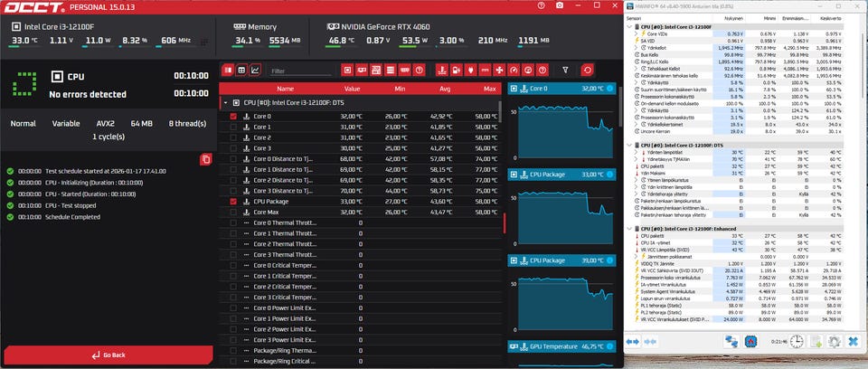Screen dimensions: 868x369
Task: Collapse the CPU [#0] DTS group in OCCT
Action: [225, 103]
